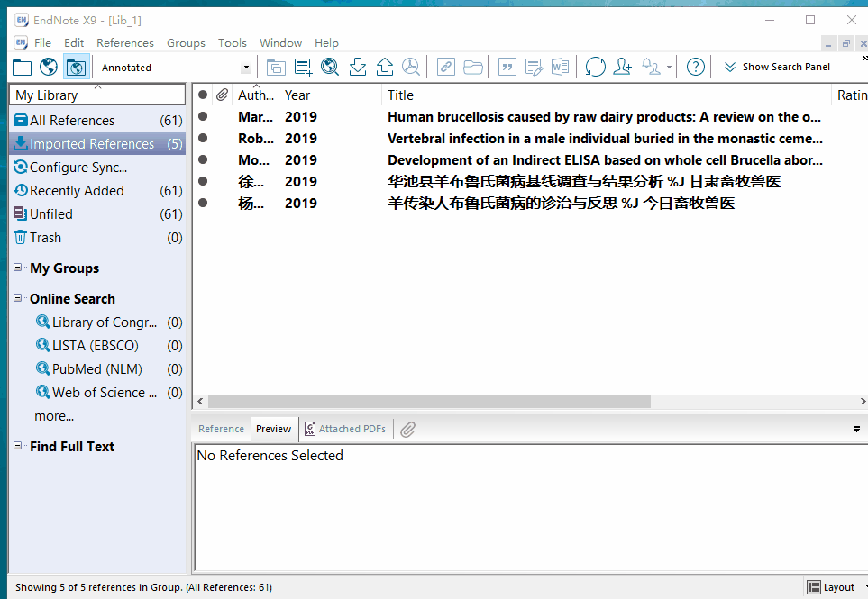
Task: Start Find Full Text PDF icon
Action: click(411, 68)
